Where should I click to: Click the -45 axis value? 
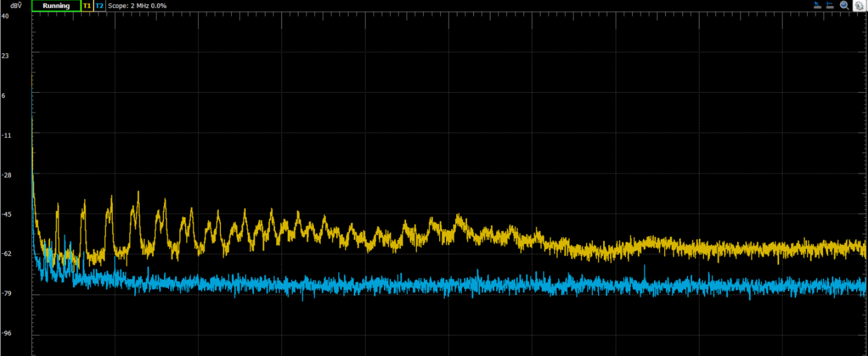pos(6,214)
